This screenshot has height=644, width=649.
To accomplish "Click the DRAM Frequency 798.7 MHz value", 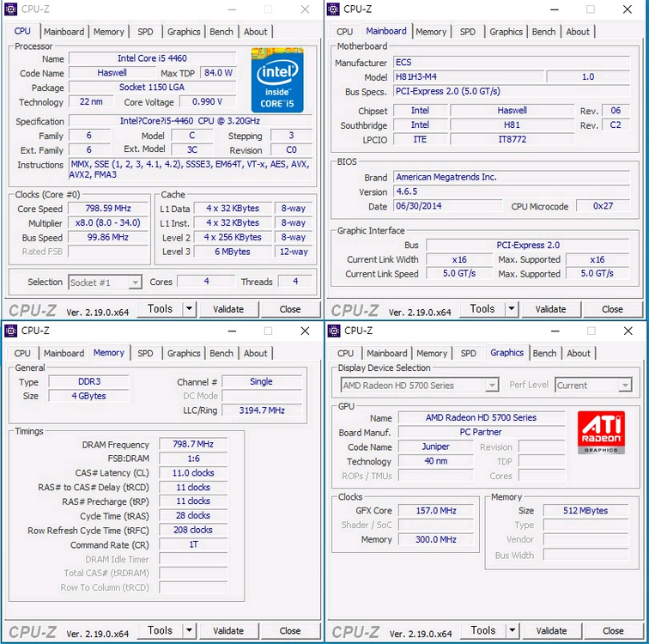I will click(193, 444).
